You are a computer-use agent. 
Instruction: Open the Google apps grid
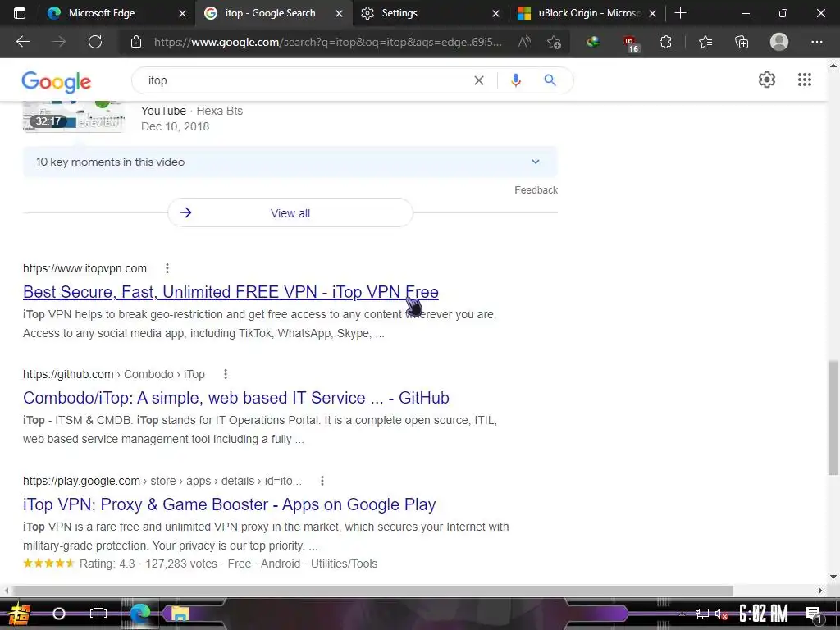tap(804, 80)
